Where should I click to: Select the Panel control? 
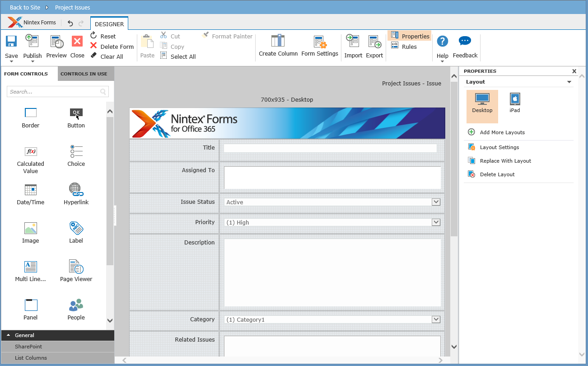click(x=31, y=310)
